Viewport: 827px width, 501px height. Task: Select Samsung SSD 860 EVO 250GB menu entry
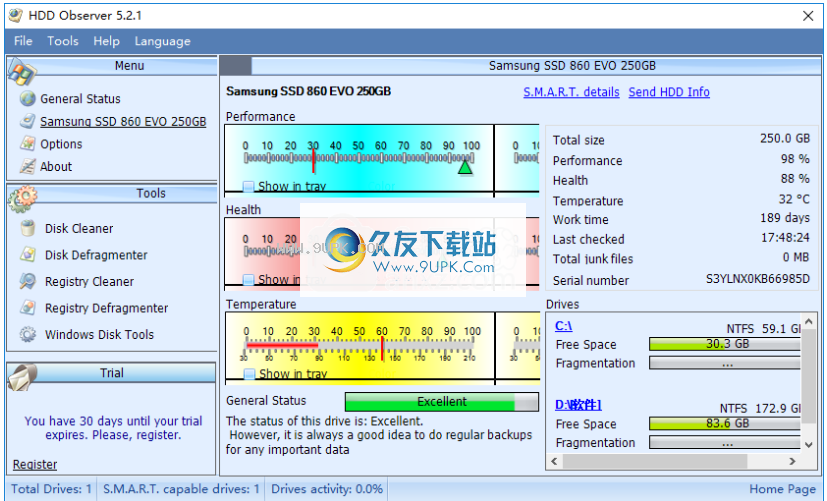click(123, 121)
